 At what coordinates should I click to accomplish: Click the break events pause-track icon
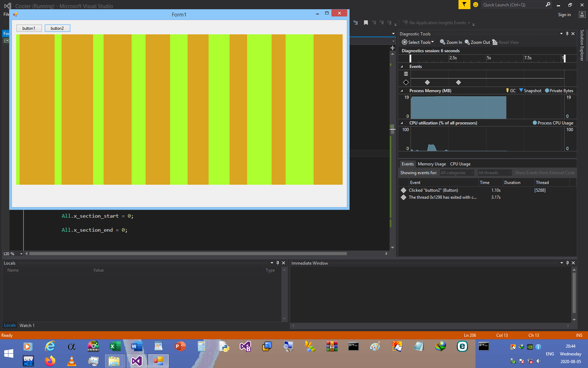406,74
